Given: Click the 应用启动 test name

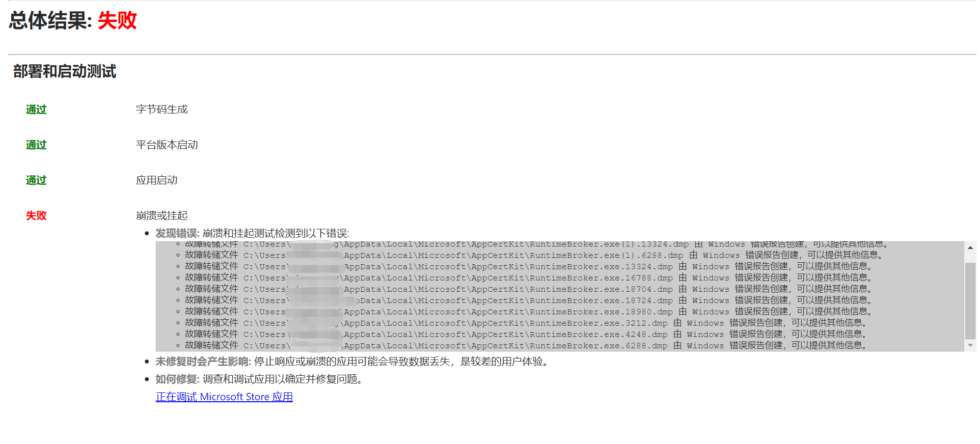Looking at the screenshot, I should 157,180.
